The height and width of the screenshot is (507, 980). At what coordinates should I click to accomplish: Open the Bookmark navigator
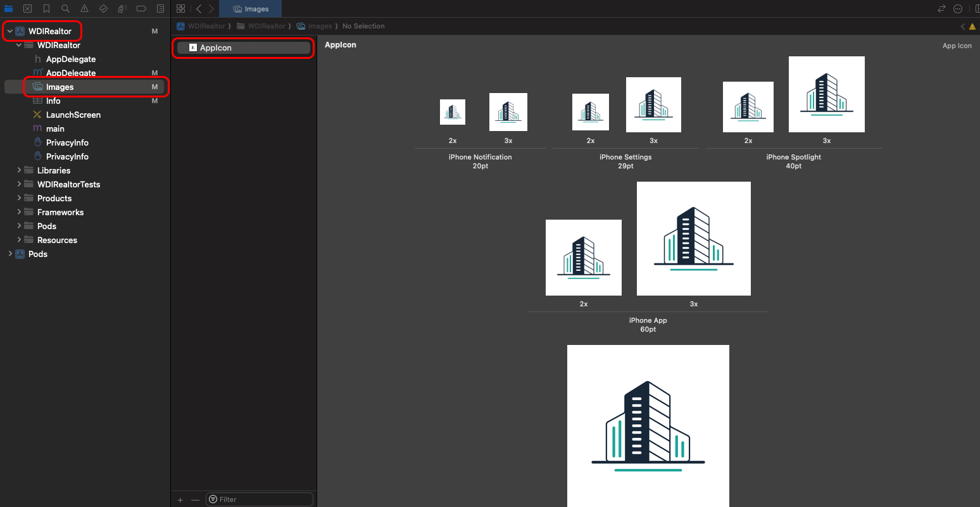pyautogui.click(x=46, y=9)
